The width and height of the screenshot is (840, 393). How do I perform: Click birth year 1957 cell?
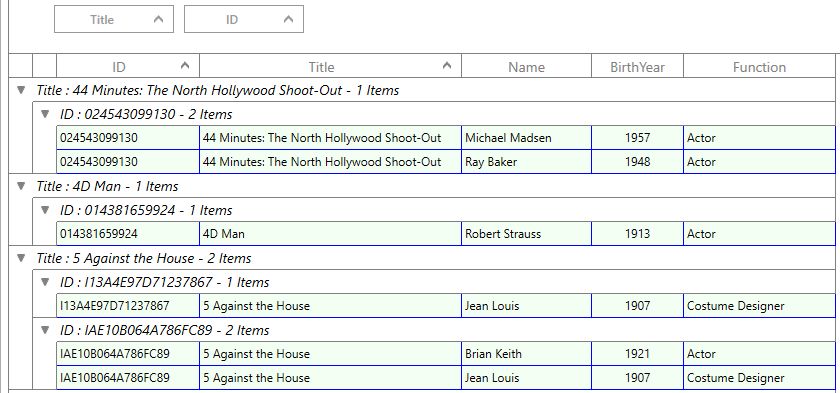tap(638, 138)
